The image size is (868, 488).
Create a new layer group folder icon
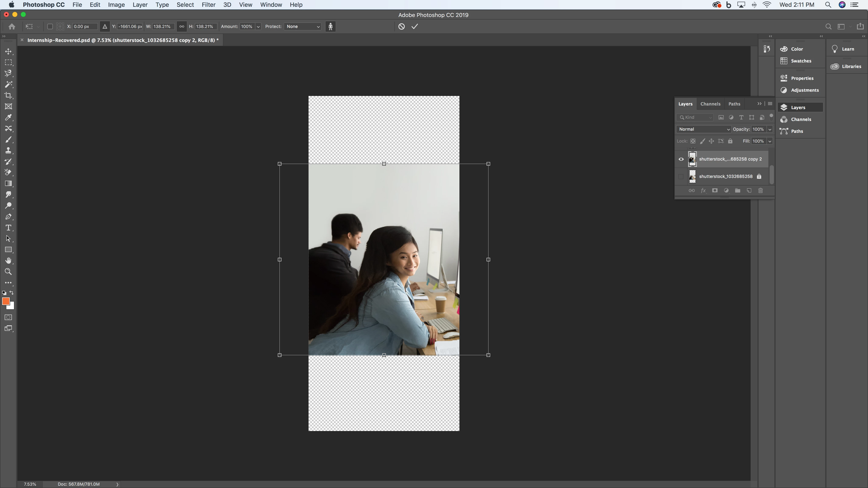pyautogui.click(x=738, y=191)
